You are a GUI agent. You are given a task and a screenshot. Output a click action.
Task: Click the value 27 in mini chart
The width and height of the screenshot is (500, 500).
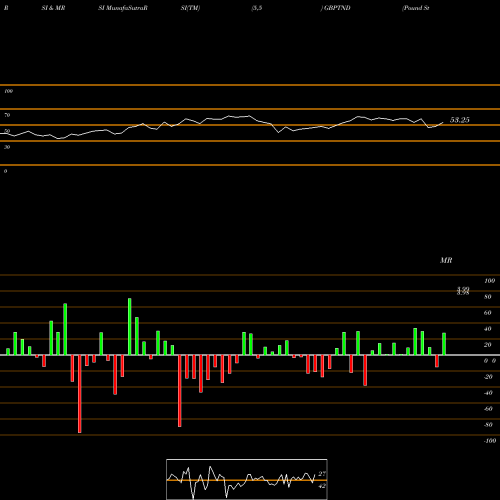pyautogui.click(x=322, y=474)
